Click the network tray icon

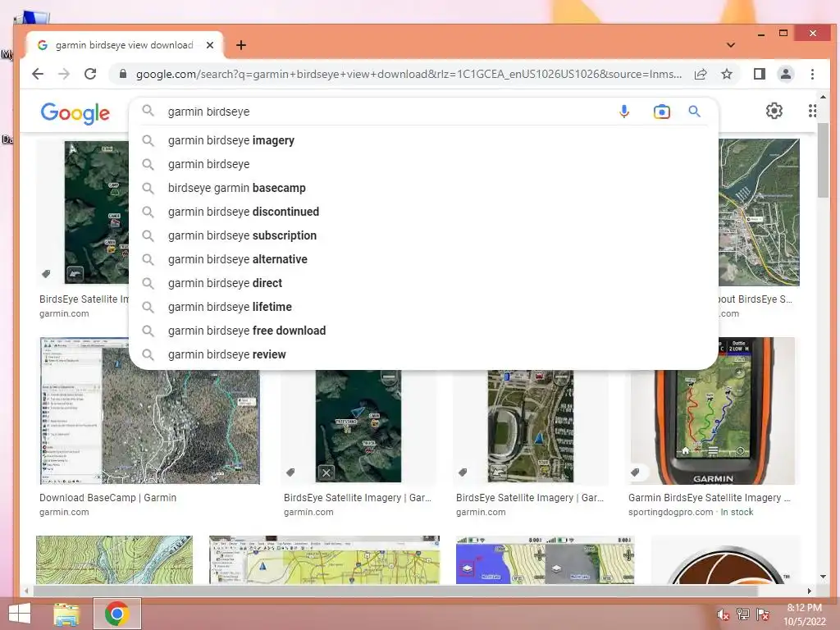(743, 614)
